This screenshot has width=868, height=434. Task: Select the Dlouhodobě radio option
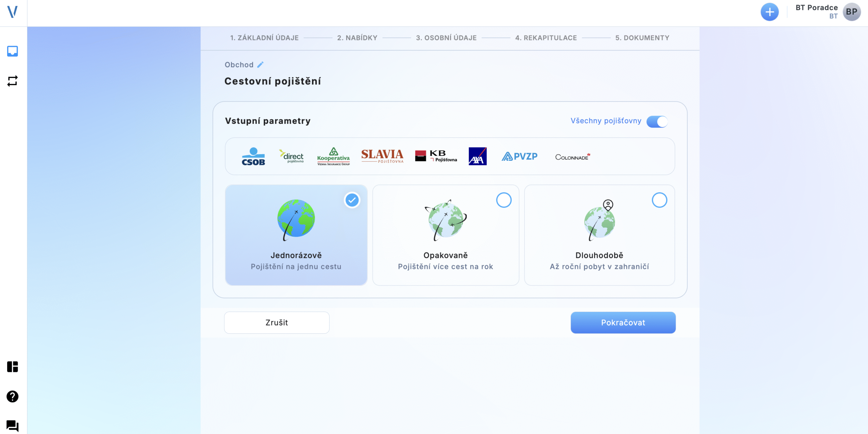(659, 200)
